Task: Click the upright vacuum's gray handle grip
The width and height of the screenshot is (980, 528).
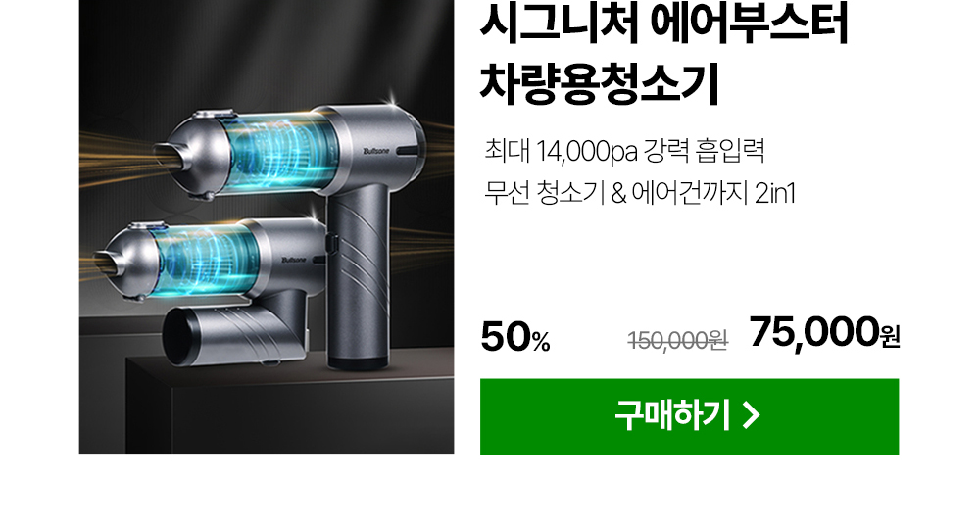Action: 358,275
